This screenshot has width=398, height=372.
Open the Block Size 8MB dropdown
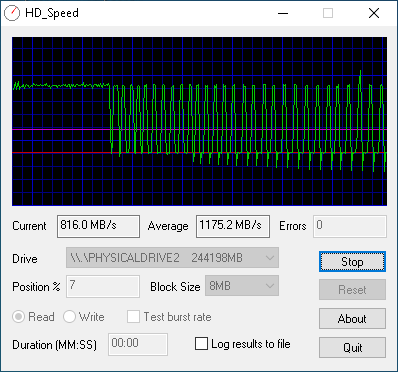(242, 286)
